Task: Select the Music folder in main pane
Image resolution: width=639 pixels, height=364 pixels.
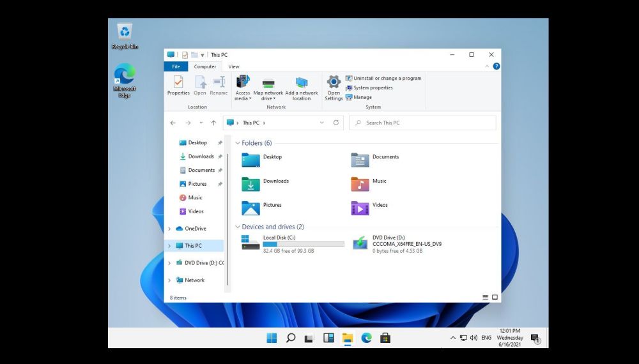Action: pos(360,184)
